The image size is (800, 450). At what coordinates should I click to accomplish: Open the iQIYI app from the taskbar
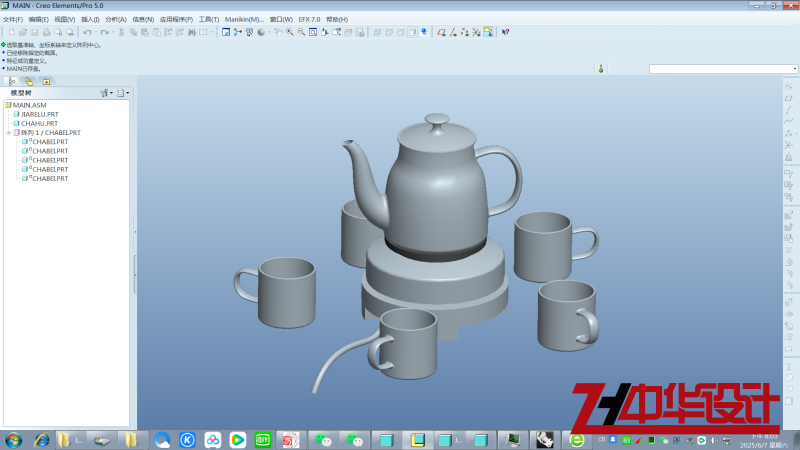(x=263, y=440)
